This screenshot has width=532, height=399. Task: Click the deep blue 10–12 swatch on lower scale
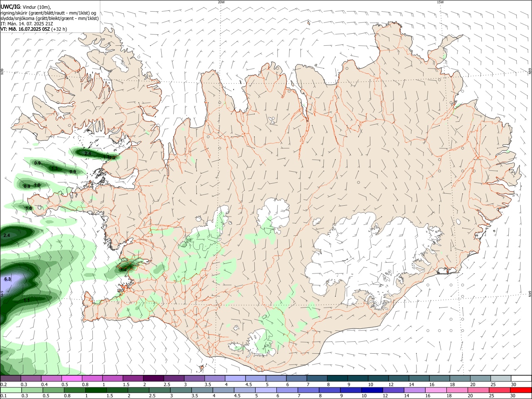pyautogui.click(x=372, y=390)
